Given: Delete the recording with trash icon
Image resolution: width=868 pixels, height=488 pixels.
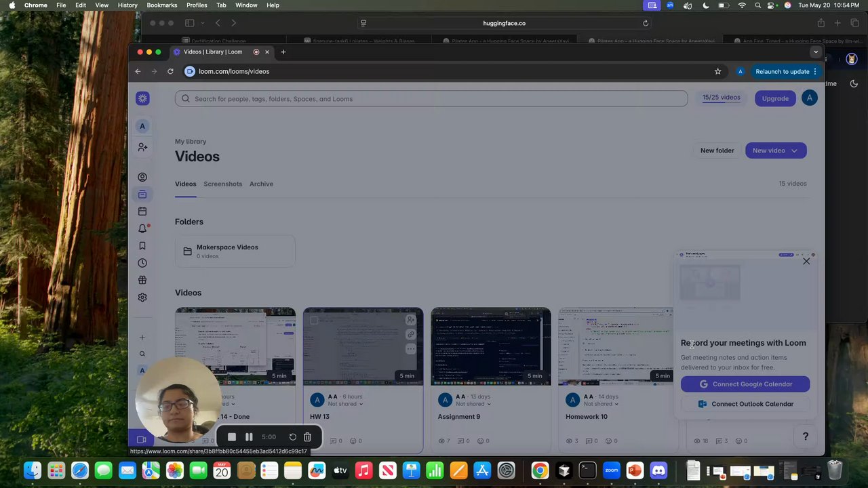Looking at the screenshot, I should 307,437.
